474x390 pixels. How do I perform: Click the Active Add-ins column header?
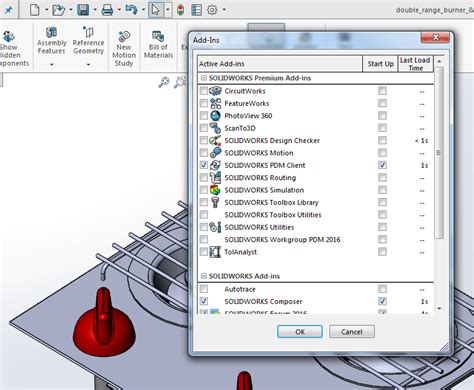point(280,64)
